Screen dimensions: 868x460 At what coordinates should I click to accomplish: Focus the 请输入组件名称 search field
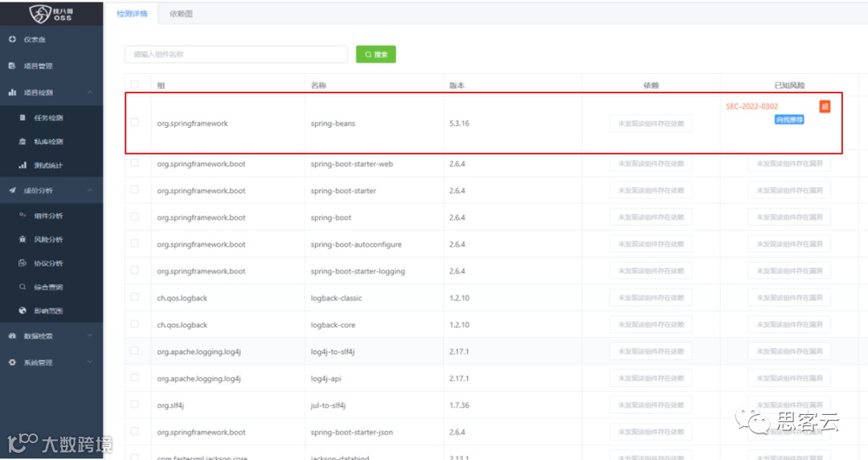pyautogui.click(x=236, y=55)
